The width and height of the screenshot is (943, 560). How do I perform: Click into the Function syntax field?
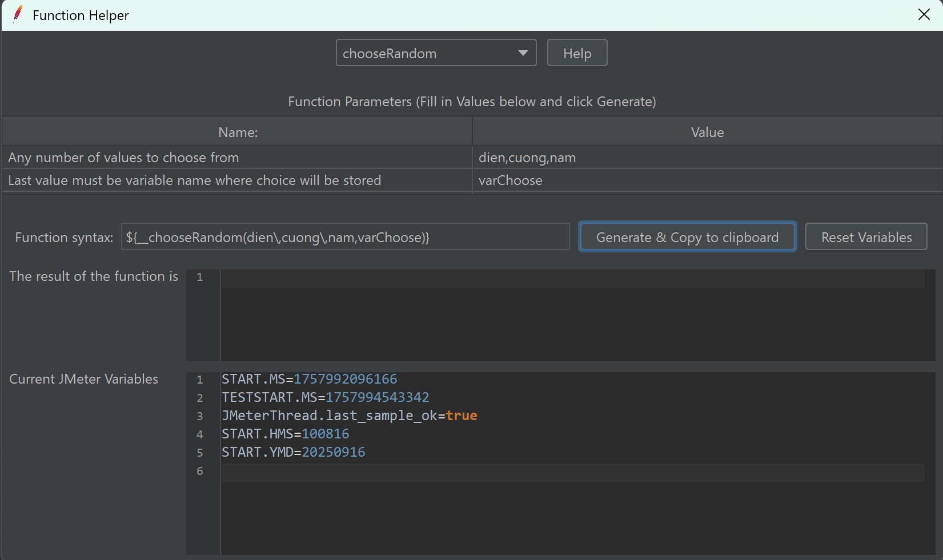click(x=345, y=237)
